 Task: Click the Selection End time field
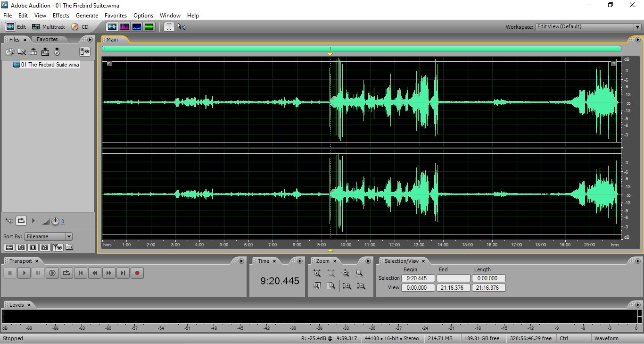click(453, 278)
